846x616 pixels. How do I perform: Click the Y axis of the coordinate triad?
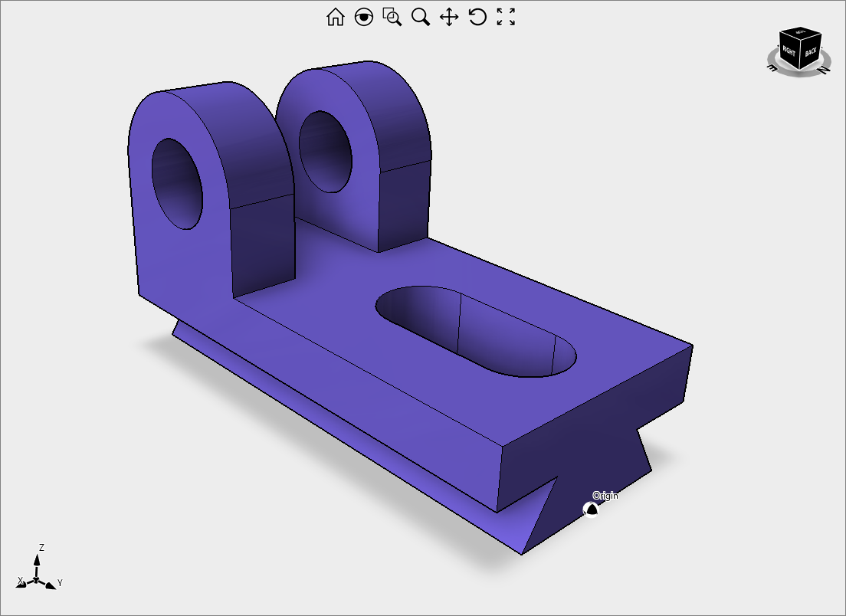[x=50, y=585]
